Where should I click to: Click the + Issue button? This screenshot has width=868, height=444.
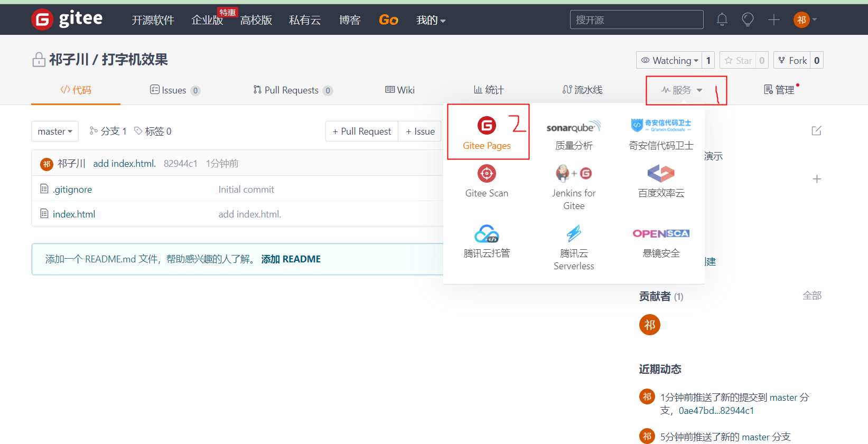coord(420,131)
